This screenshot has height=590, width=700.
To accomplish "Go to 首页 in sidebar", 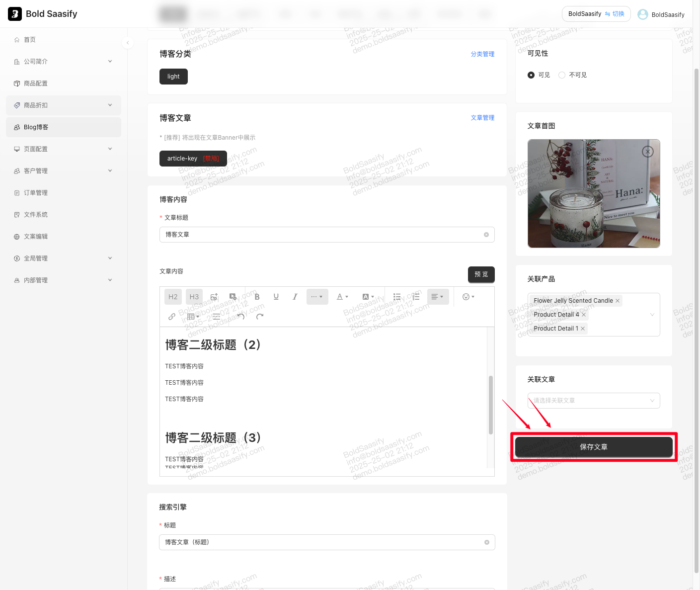I will click(64, 40).
